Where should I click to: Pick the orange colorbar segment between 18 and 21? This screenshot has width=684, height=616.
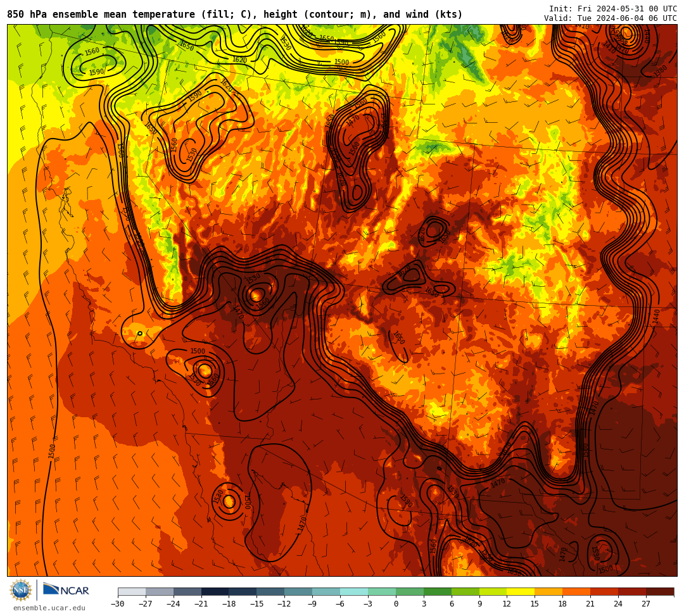[577, 591]
